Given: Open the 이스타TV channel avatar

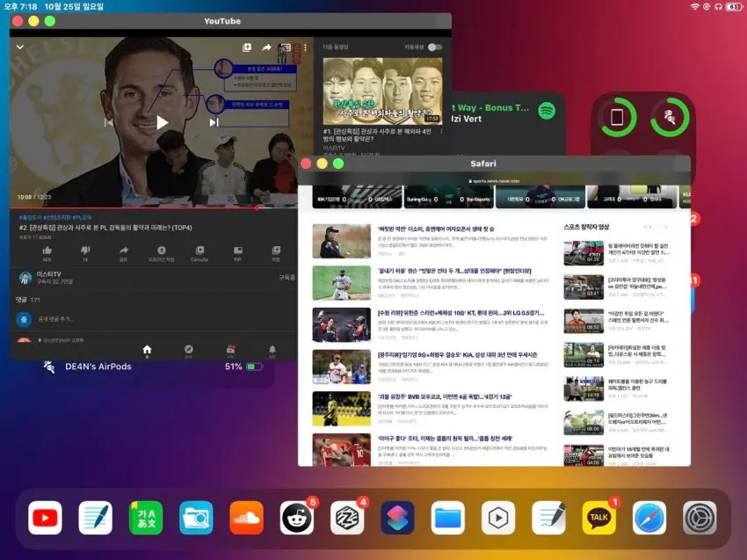Looking at the screenshot, I should [x=25, y=278].
